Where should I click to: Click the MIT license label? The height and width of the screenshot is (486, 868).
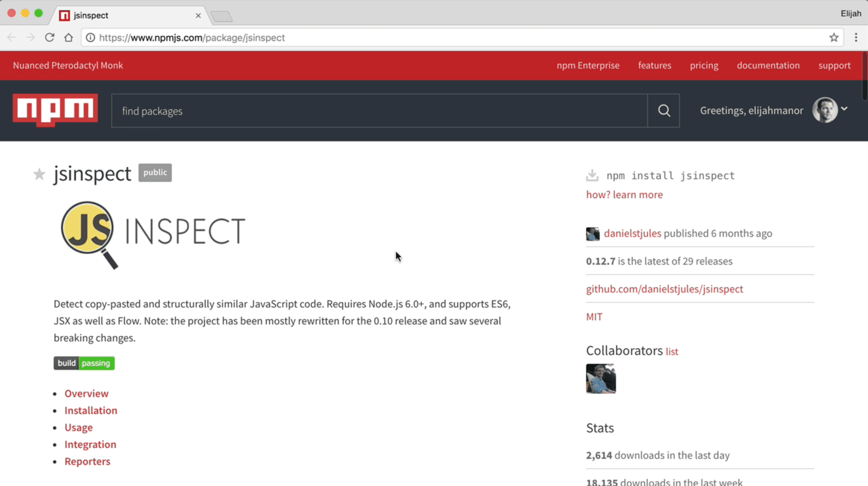click(594, 316)
